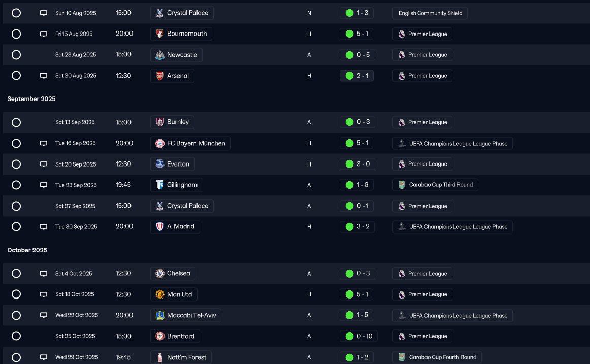The height and width of the screenshot is (364, 590).
Task: Click the Man Utd crest icon
Action: [x=160, y=294]
